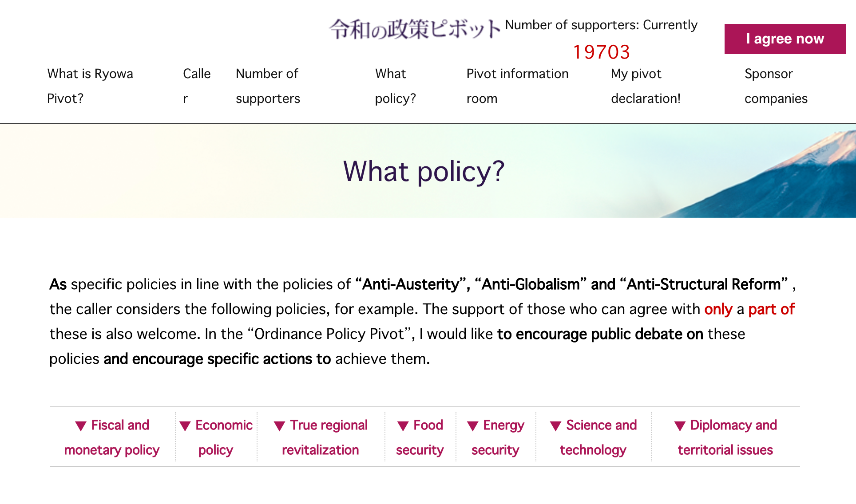The image size is (856, 504).
Task: Navigate to the Caller menu item
Action: pyautogui.click(x=196, y=85)
